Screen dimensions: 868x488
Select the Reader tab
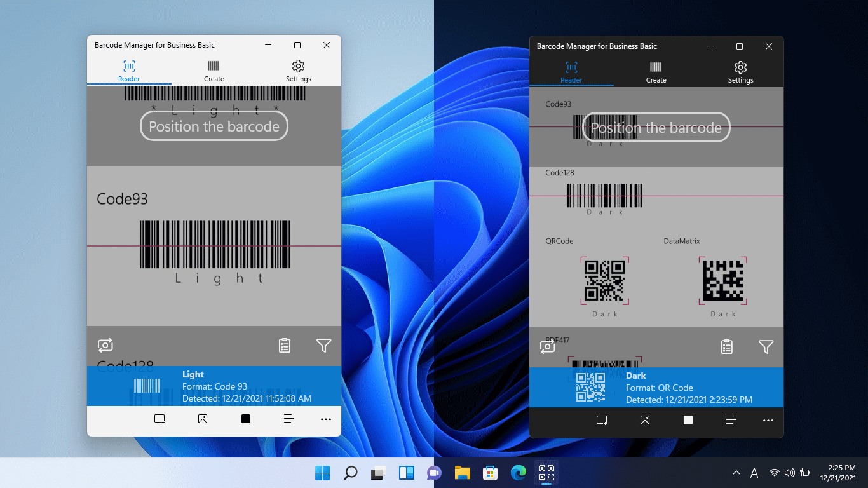128,70
